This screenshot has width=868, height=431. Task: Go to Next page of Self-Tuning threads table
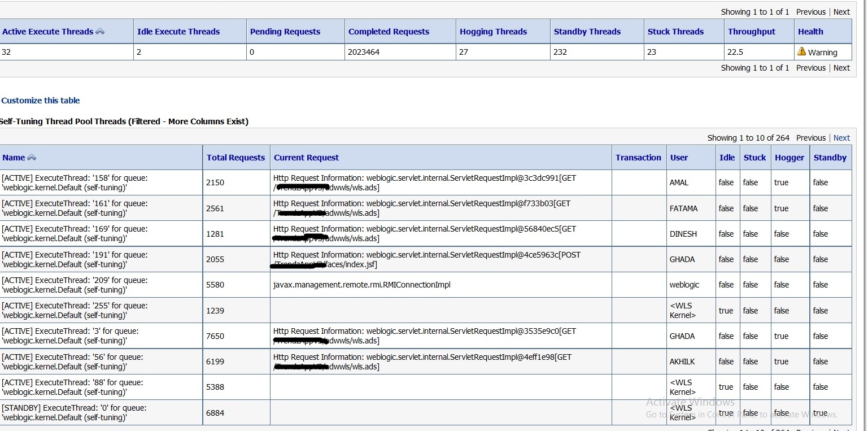(x=841, y=138)
